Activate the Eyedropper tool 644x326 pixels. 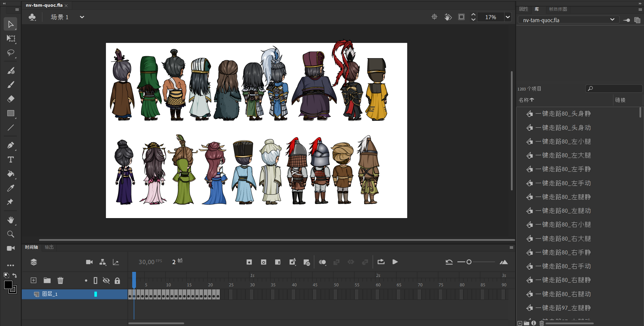[x=11, y=188]
